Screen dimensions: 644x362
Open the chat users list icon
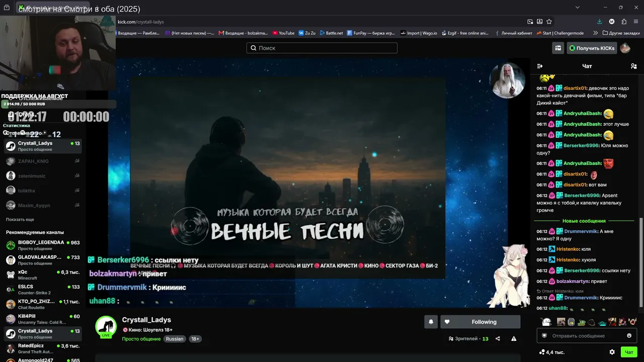[x=633, y=66]
